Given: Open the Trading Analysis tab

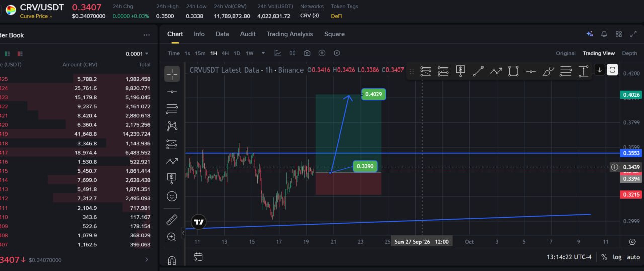Looking at the screenshot, I should tap(290, 34).
